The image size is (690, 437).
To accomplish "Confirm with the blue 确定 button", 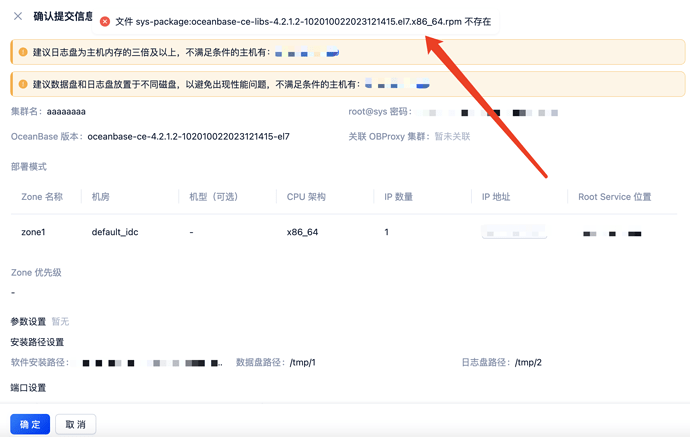I will point(30,424).
